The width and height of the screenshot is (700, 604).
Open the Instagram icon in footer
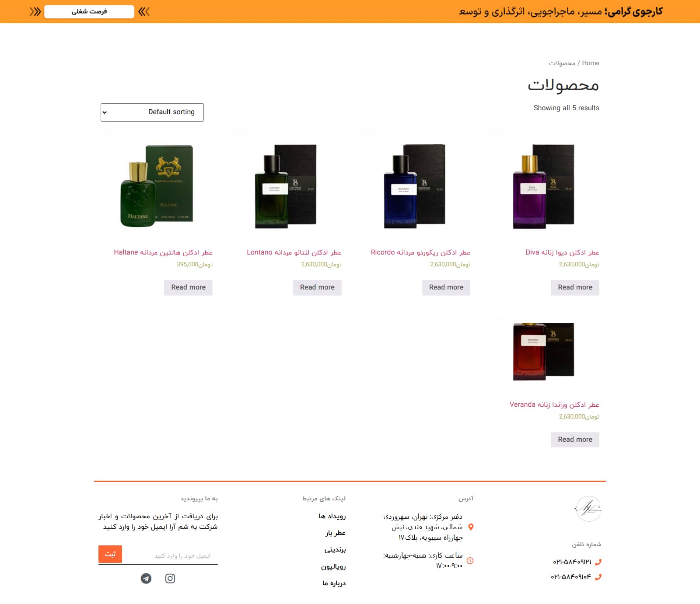(170, 579)
